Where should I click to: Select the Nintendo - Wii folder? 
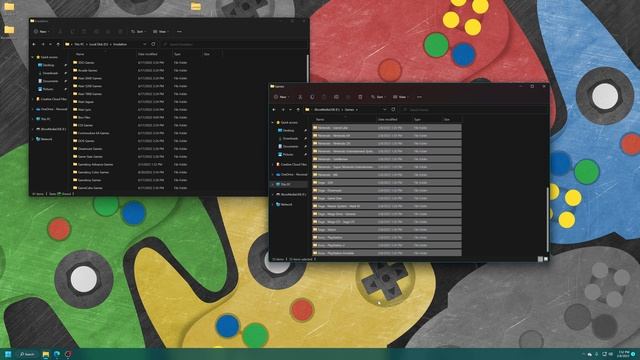(x=387, y=175)
